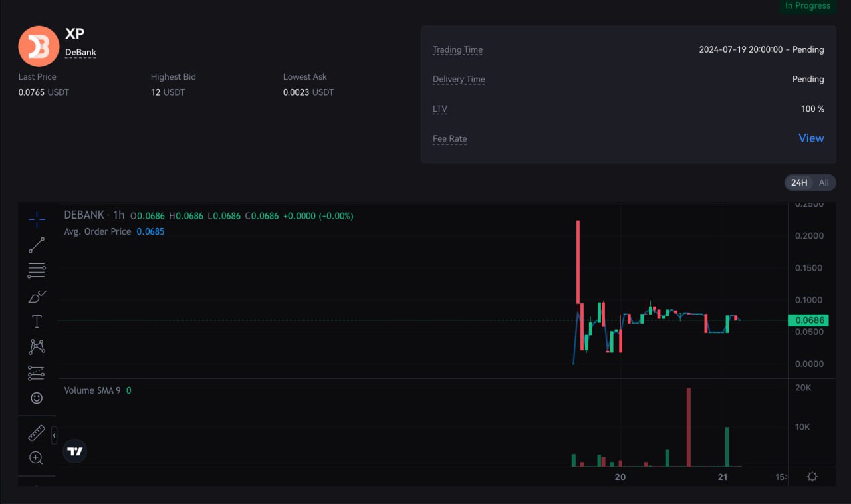Select the measure ruler tool
This screenshot has height=504, width=851.
(37, 433)
